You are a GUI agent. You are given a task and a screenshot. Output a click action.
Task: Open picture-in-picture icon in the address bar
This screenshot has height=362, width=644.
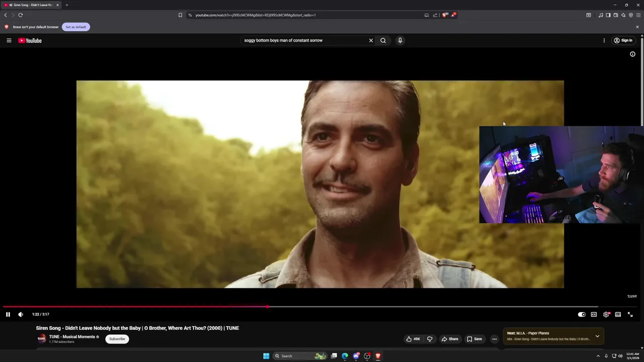[427, 15]
